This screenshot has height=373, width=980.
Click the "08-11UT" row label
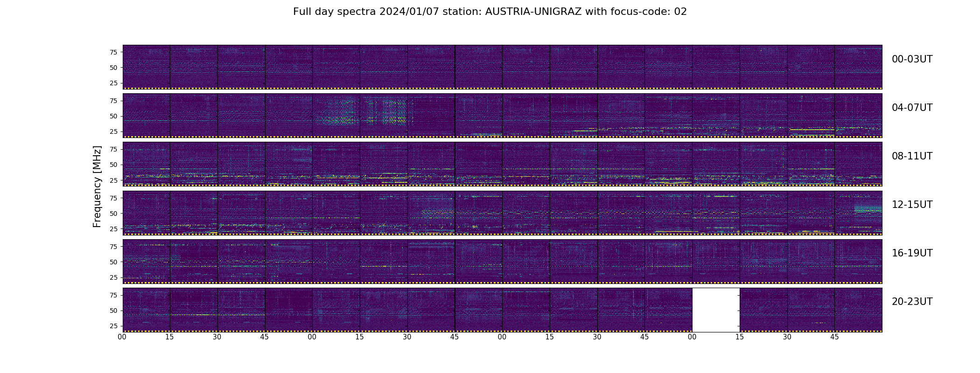(912, 156)
